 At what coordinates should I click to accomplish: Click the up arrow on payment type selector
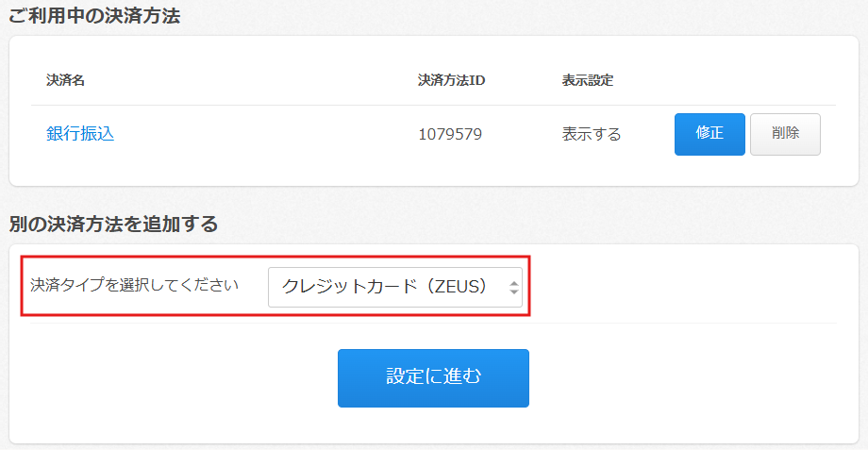pyautogui.click(x=514, y=281)
